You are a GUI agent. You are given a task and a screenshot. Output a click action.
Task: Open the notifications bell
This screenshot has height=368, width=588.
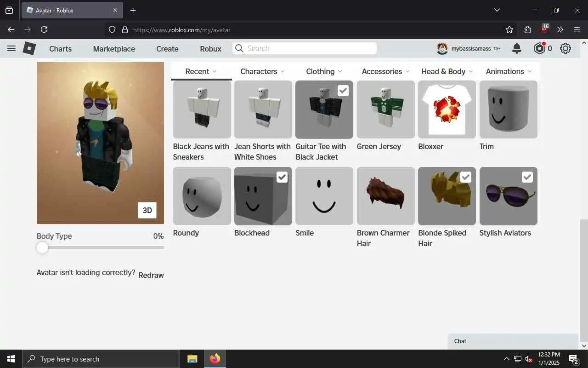[517, 48]
